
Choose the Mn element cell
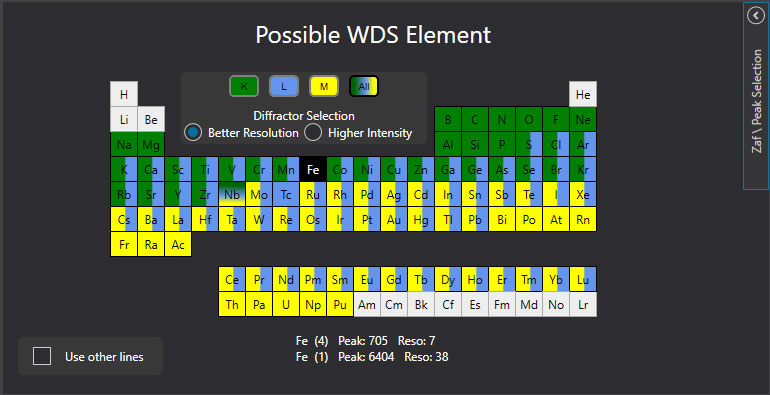(286, 169)
